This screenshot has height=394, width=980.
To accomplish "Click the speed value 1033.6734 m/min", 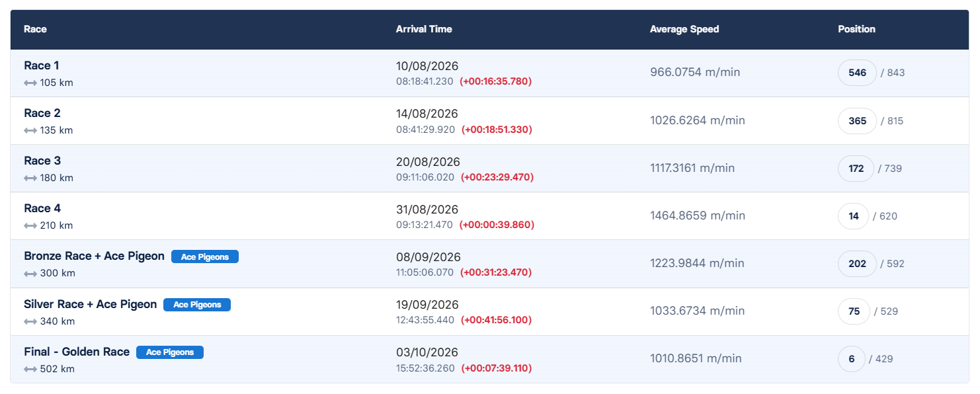I will pos(698,311).
